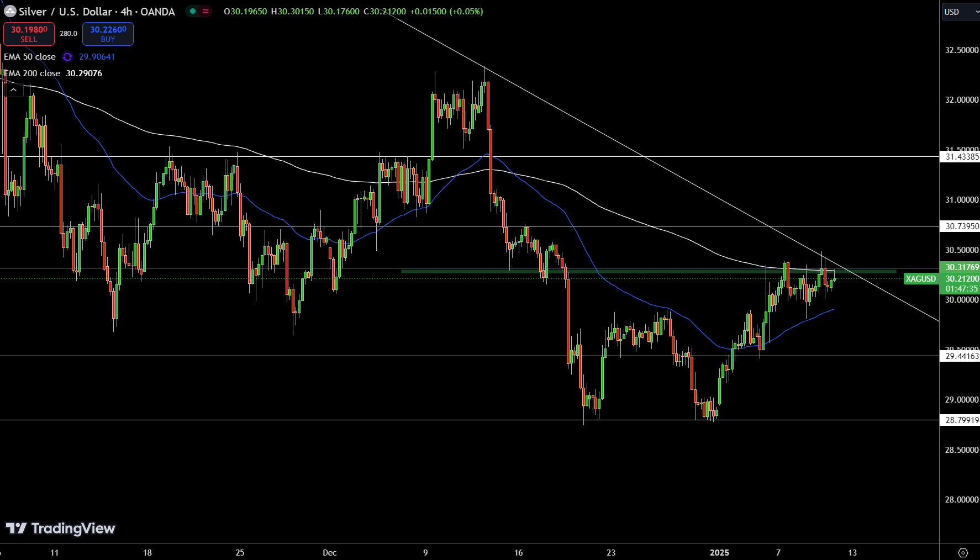The image size is (980, 560).
Task: Select the green horizontal resistance zone rectangle
Action: pyautogui.click(x=649, y=271)
